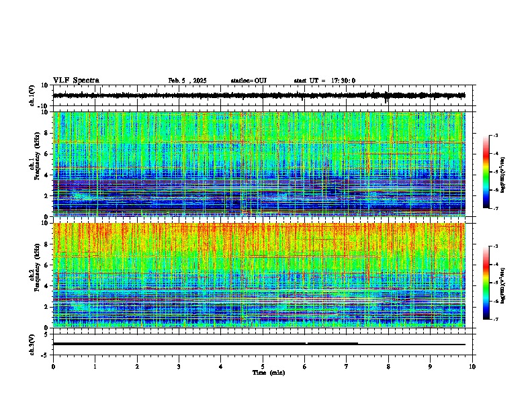Click inside the ch.1 frequency spectrogram
Image resolution: width=532 pixels, height=411 pixels.
[259, 164]
